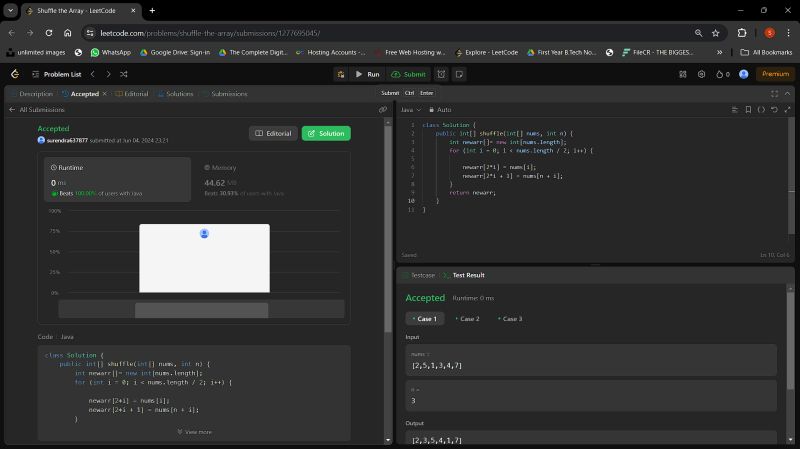The image size is (800, 449).
Task: Select the Case 3 test case
Action: click(x=510, y=319)
